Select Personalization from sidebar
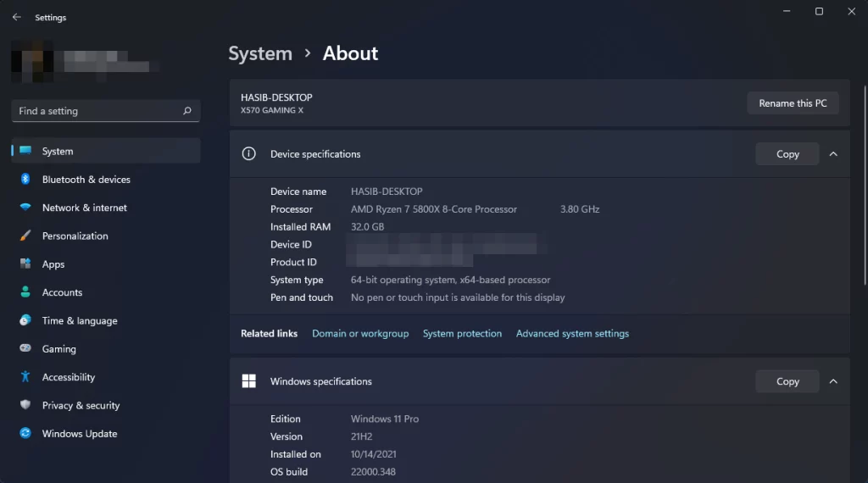This screenshot has height=483, width=868. [x=75, y=236]
